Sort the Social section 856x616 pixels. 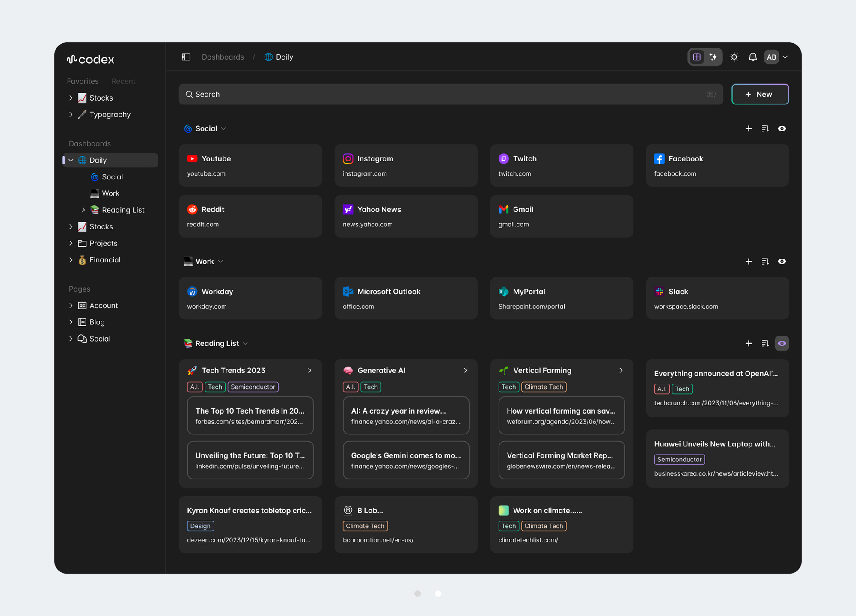[765, 128]
